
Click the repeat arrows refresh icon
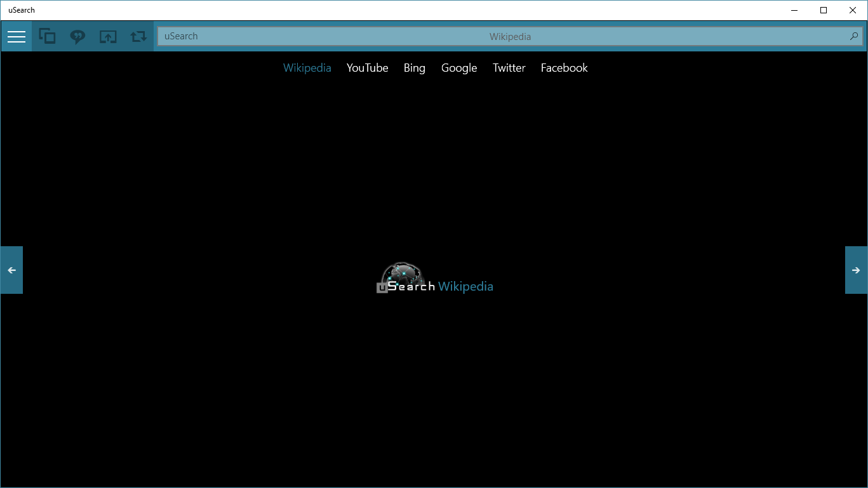[x=138, y=36]
